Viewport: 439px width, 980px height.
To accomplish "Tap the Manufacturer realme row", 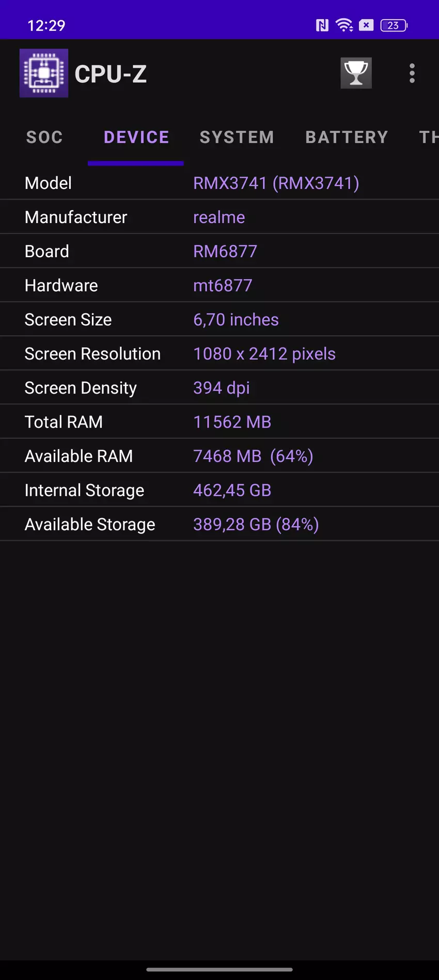I will click(219, 217).
